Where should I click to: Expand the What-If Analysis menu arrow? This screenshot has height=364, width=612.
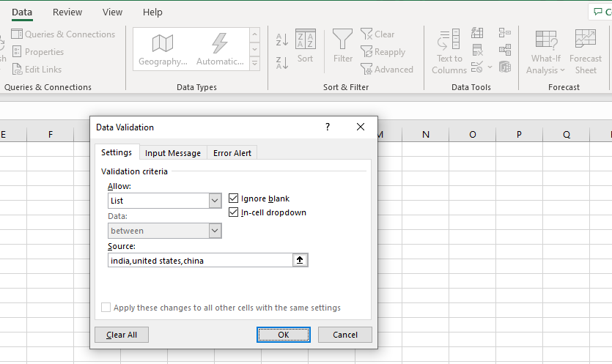click(x=562, y=70)
